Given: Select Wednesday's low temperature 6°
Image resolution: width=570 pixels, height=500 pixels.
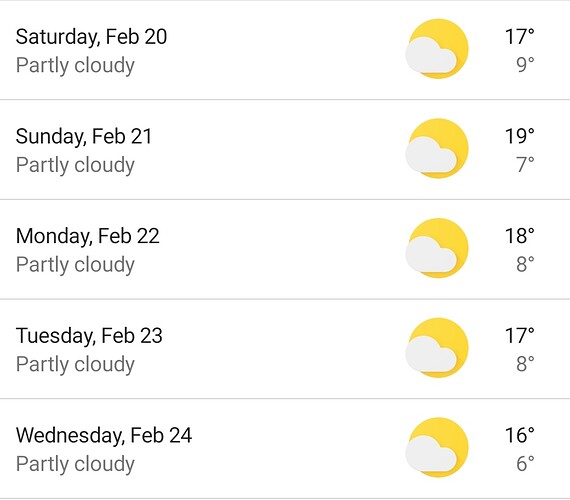Looking at the screenshot, I should pos(525,463).
